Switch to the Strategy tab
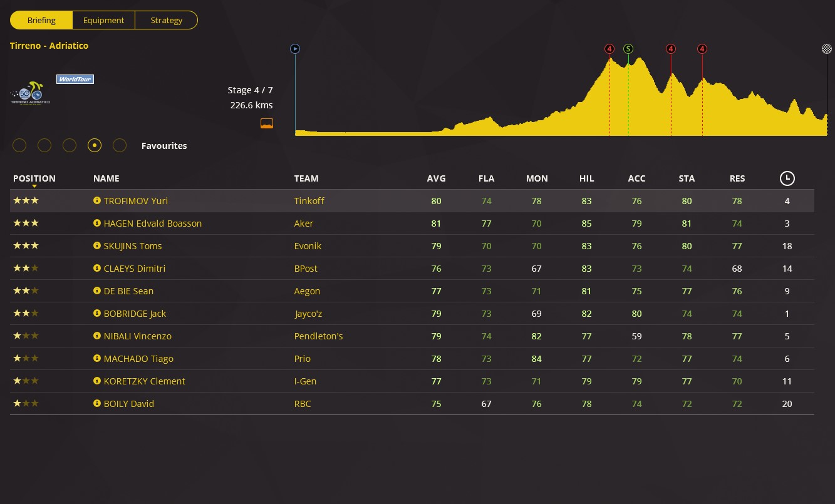 [x=167, y=20]
